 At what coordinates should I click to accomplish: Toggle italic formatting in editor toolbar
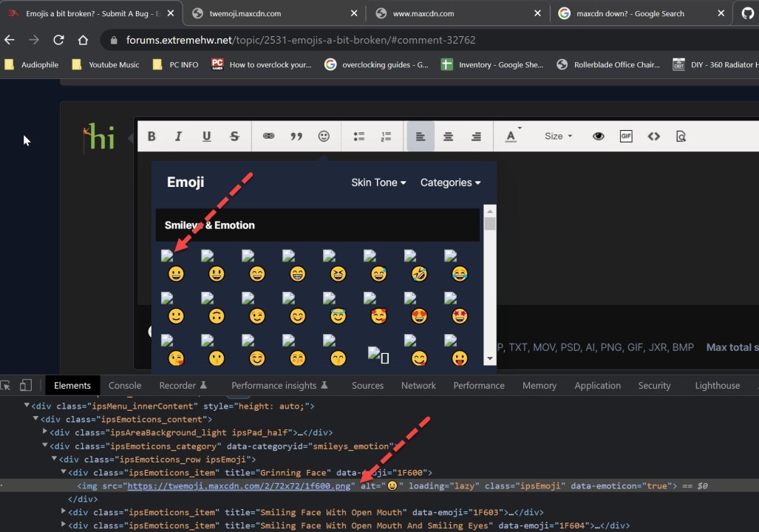pyautogui.click(x=178, y=137)
